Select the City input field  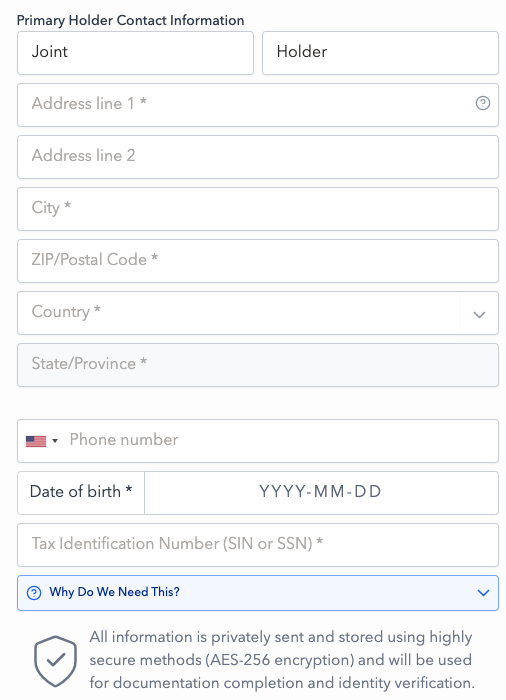tap(258, 209)
